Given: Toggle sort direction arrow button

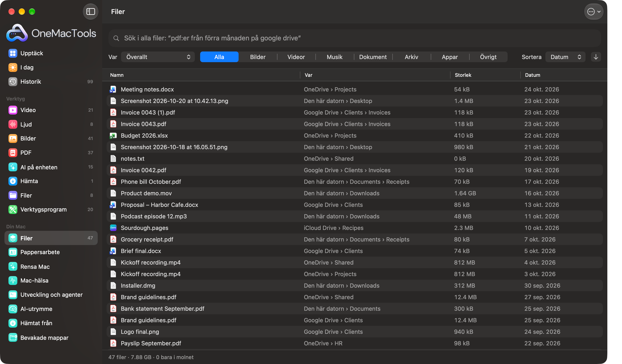Looking at the screenshot, I should pyautogui.click(x=596, y=57).
